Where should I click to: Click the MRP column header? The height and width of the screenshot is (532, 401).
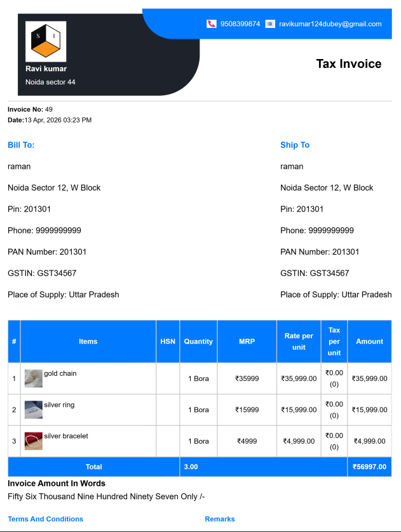click(247, 342)
